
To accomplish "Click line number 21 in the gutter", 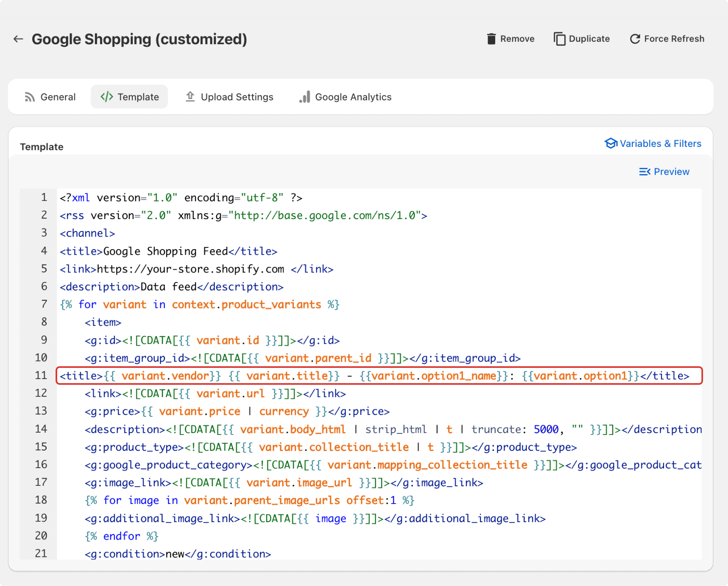I will tap(41, 554).
